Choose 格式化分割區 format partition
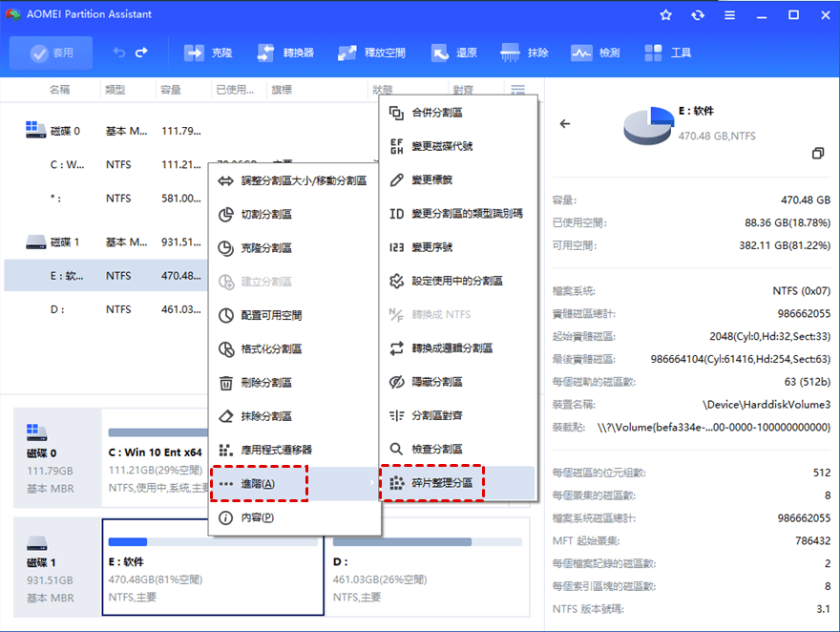Image resolution: width=840 pixels, height=632 pixels. [294, 349]
